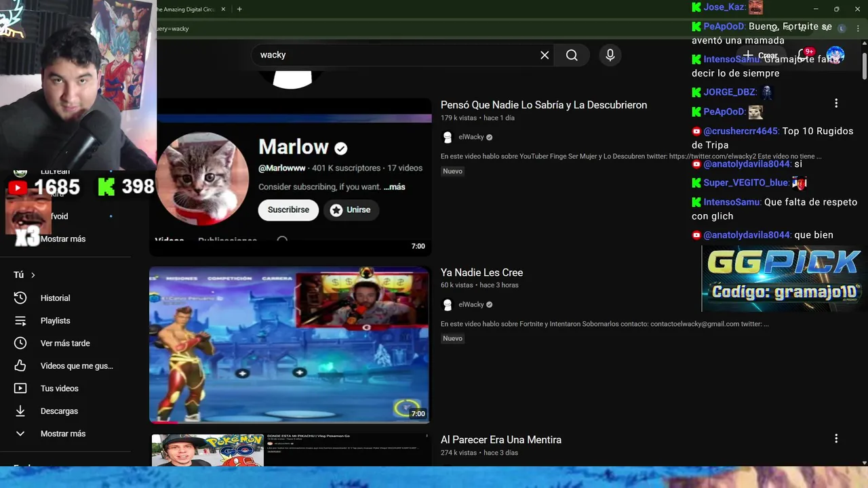Click elWacky avatar on second video
The image size is (868, 488).
(448, 304)
